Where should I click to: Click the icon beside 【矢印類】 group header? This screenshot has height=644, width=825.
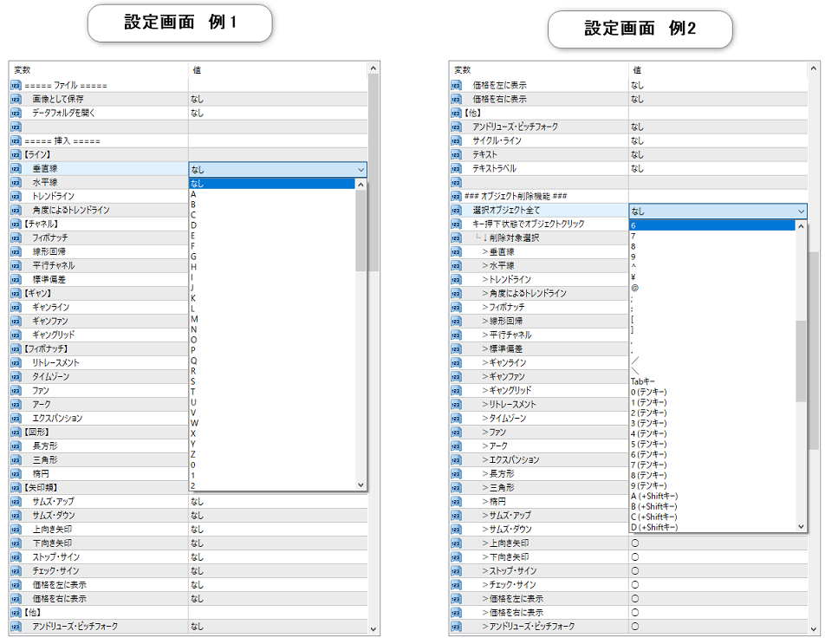tap(16, 488)
